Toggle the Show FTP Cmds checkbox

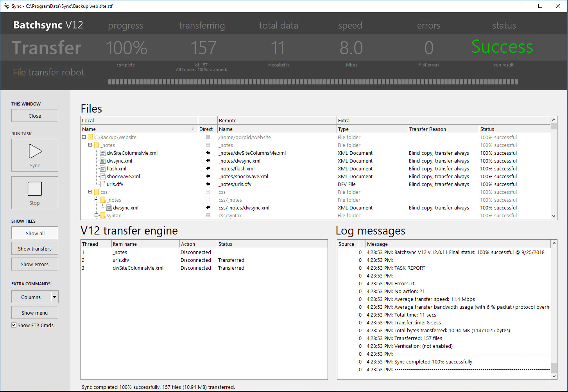click(14, 325)
